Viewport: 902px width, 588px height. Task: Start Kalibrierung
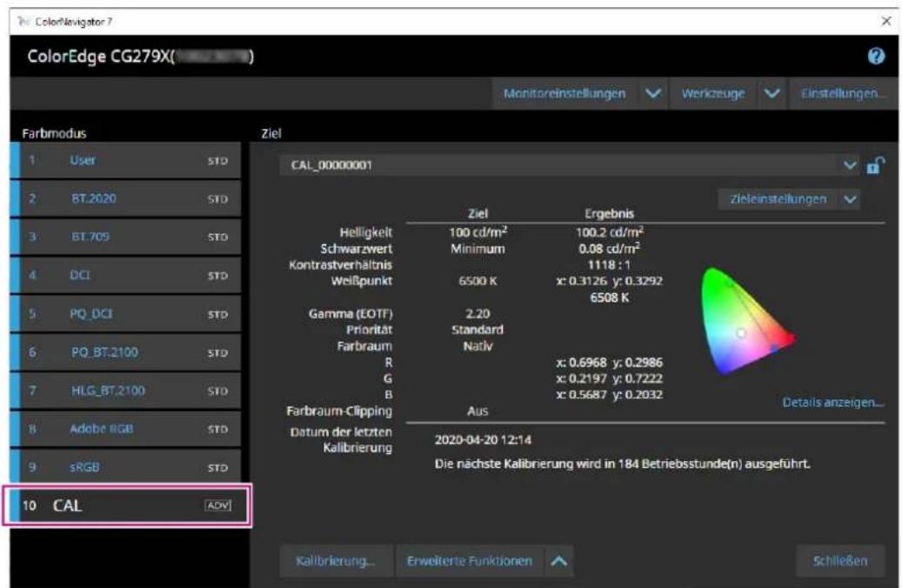(x=336, y=561)
